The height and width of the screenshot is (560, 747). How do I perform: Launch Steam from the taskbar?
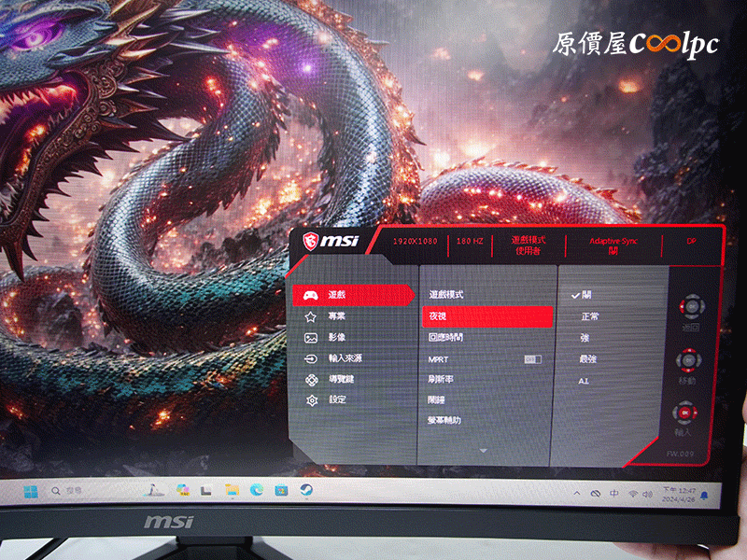pyautogui.click(x=306, y=490)
